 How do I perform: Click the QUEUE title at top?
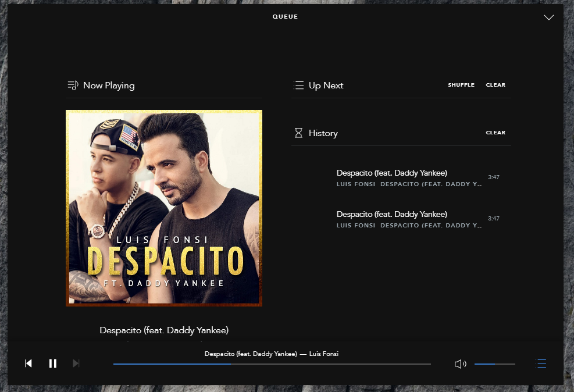point(285,16)
